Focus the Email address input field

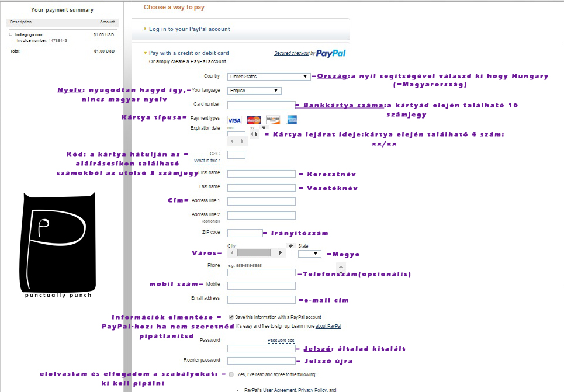pyautogui.click(x=261, y=299)
